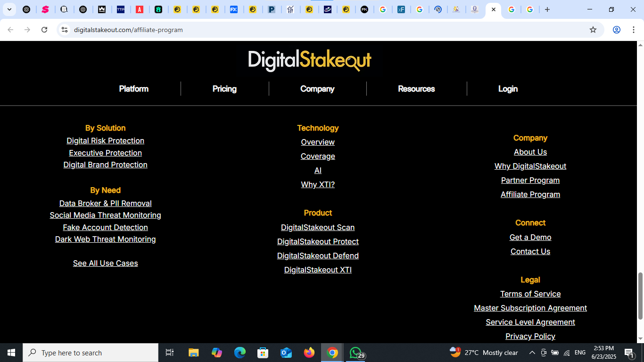The width and height of the screenshot is (644, 362).
Task: Open the Company navigation menu
Action: point(317,89)
